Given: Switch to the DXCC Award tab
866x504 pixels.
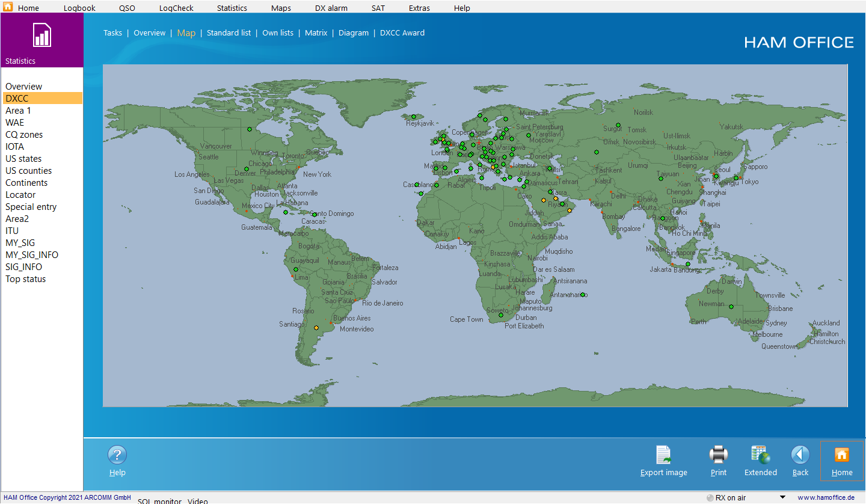Looking at the screenshot, I should 402,33.
